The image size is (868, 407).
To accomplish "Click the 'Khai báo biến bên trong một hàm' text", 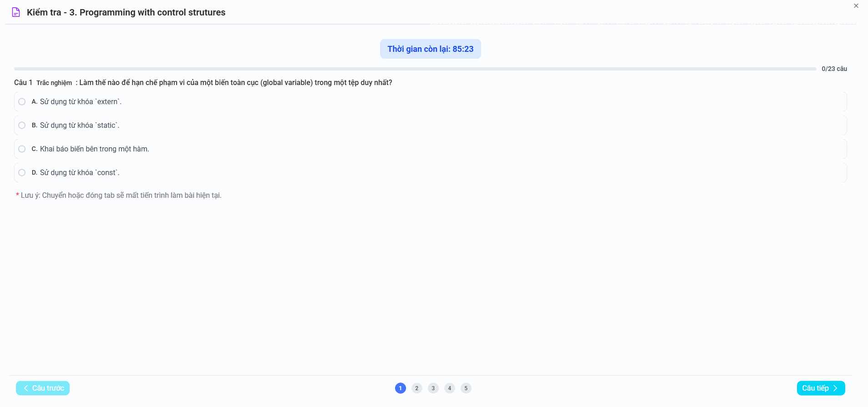I will click(94, 149).
